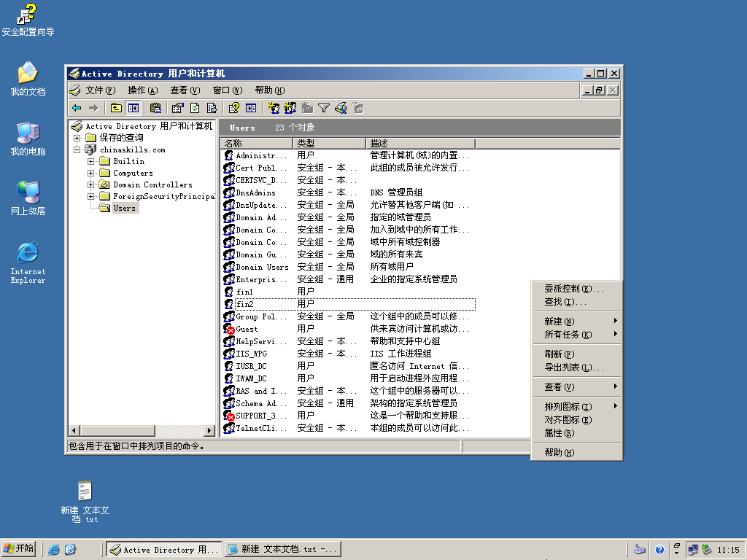
Task: Expand the Domain Controllers node
Action: (90, 184)
